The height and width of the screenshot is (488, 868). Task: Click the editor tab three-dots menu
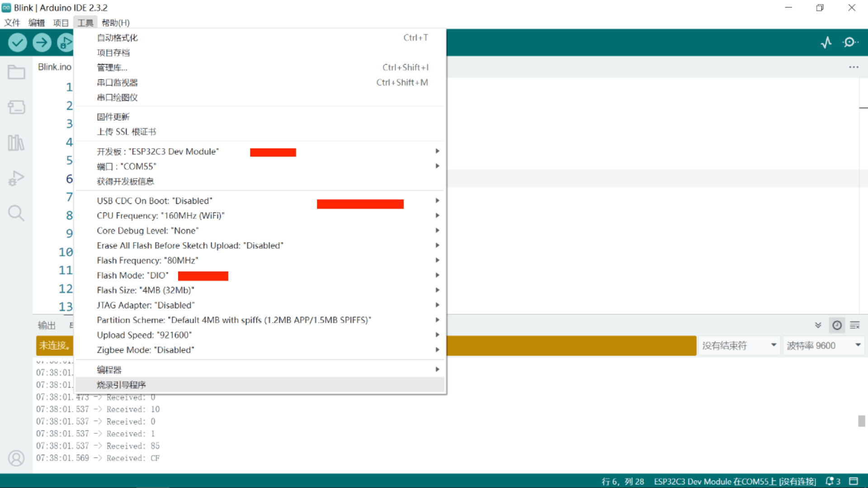pyautogui.click(x=854, y=67)
